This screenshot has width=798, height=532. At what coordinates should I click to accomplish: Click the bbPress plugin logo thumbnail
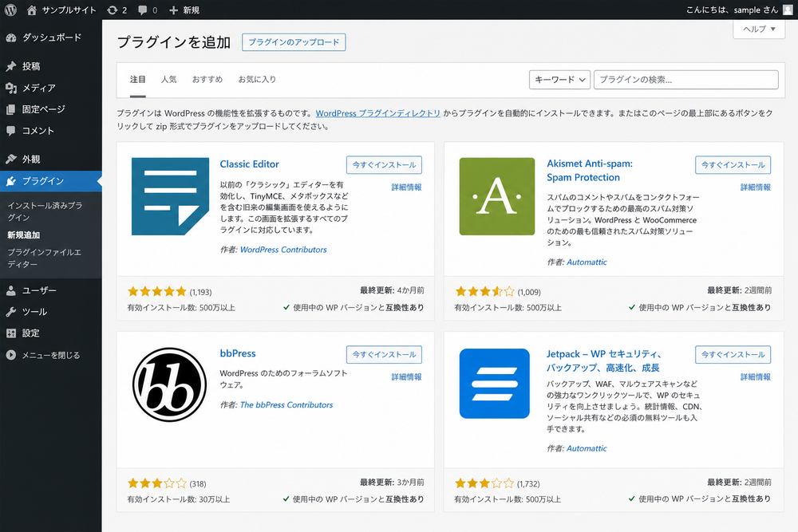tap(170, 384)
